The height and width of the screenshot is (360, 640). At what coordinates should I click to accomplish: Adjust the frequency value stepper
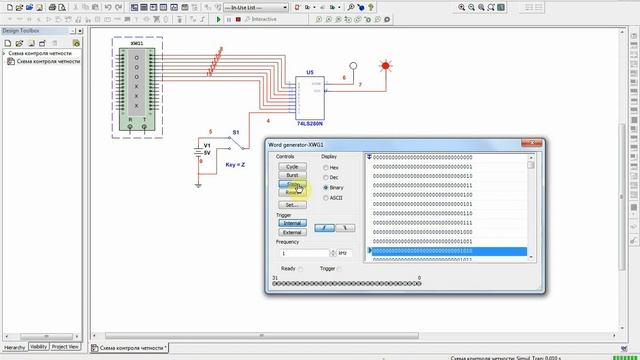(333, 253)
